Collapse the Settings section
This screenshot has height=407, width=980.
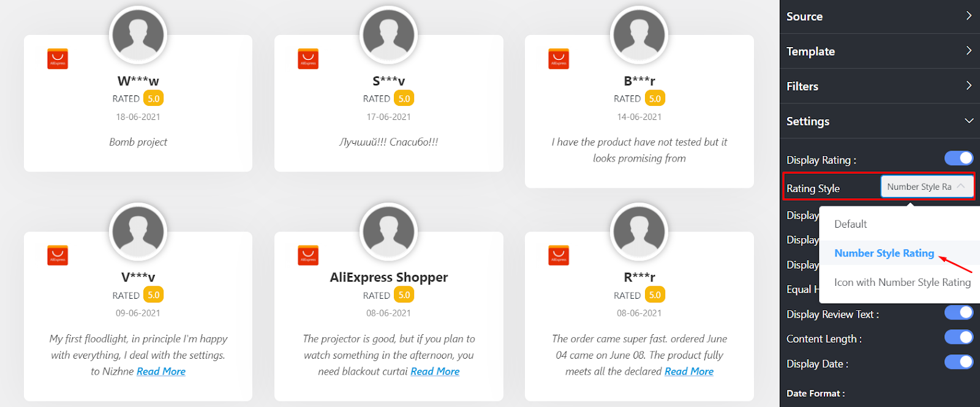[880, 121]
